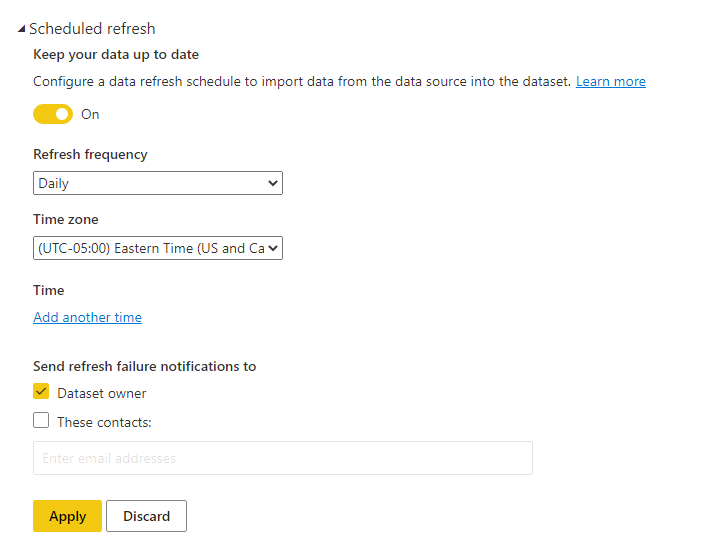Turn off the scheduled refresh toggle

pos(53,114)
